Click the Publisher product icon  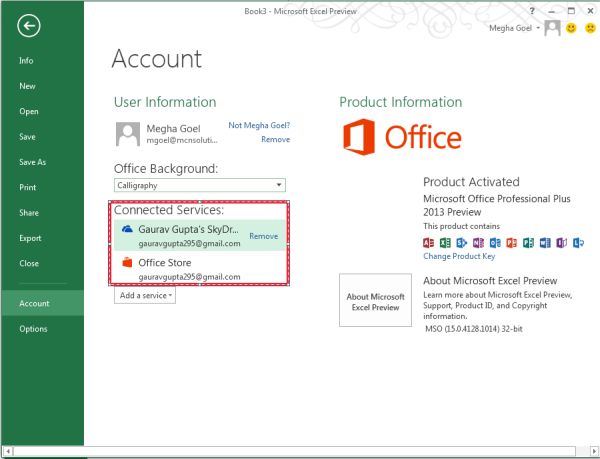pyautogui.click(x=528, y=243)
